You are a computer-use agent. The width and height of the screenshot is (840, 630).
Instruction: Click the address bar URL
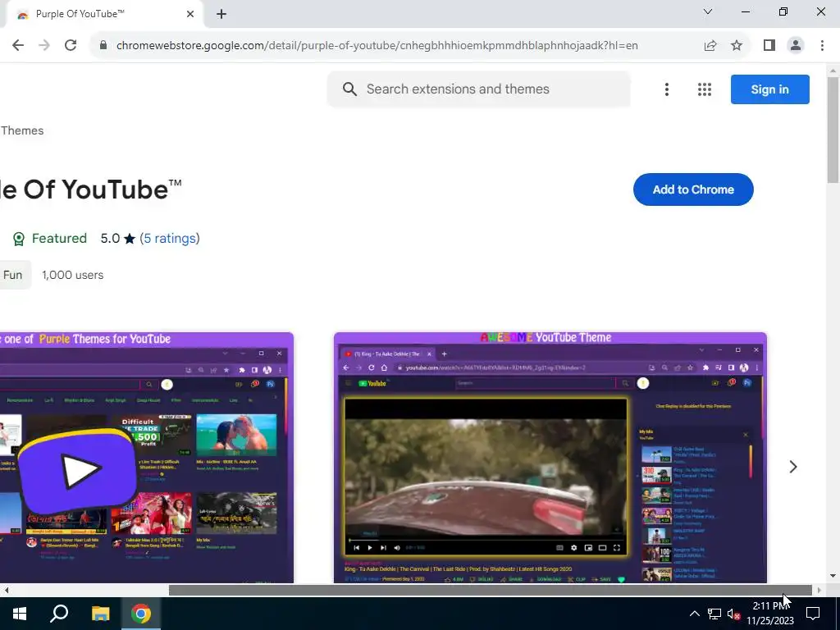click(377, 46)
